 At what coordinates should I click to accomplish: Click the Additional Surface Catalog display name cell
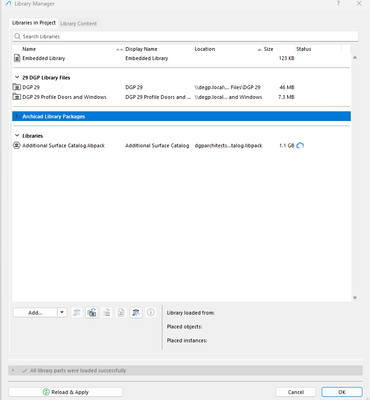pos(157,145)
